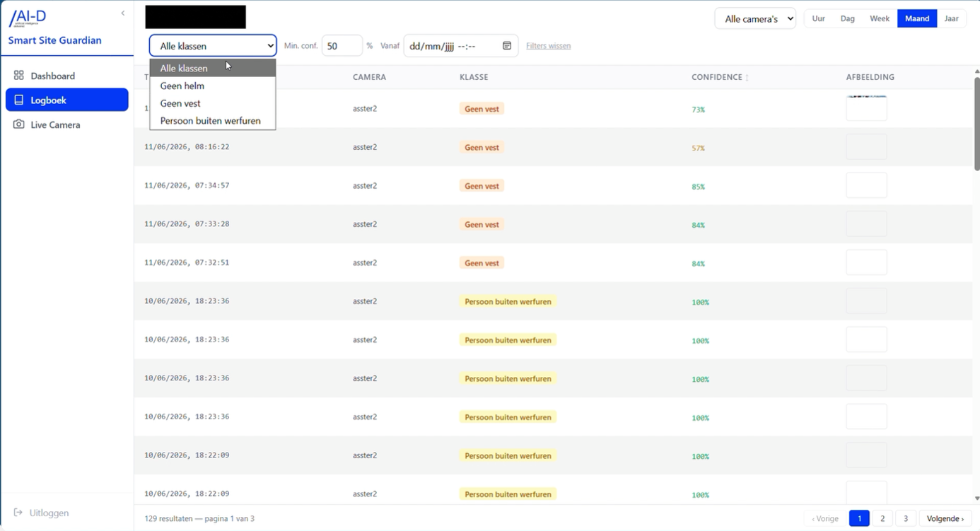This screenshot has height=531, width=980.
Task: Jump to page 2
Action: point(882,518)
